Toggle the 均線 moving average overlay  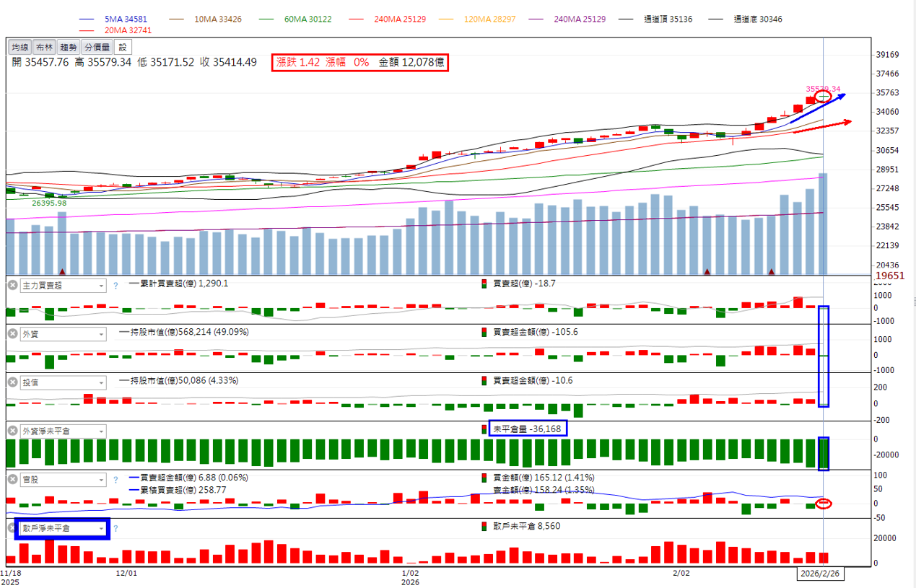(x=20, y=47)
